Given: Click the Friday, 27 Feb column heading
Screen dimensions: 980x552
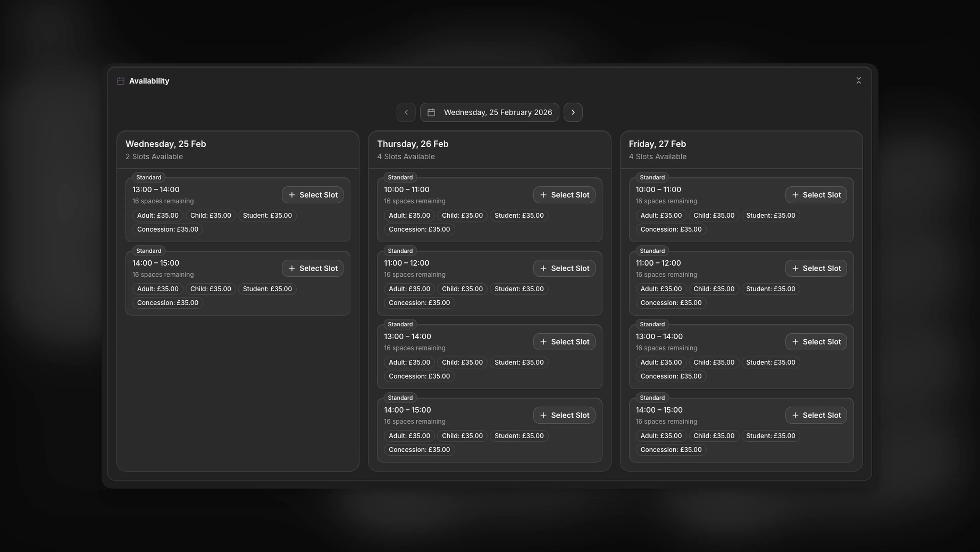Looking at the screenshot, I should (x=657, y=144).
